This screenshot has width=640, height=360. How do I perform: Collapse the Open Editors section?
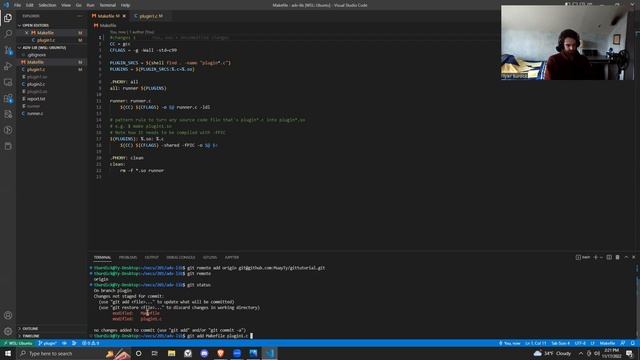[36, 25]
